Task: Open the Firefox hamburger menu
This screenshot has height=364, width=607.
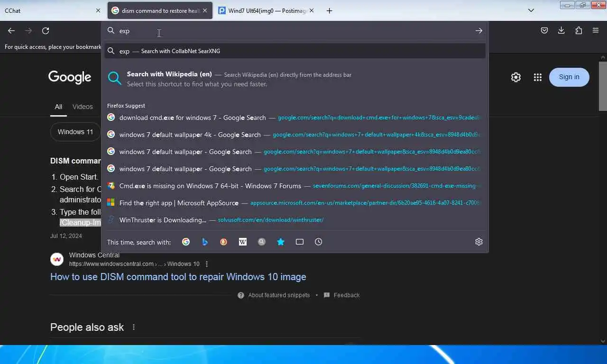Action: 596,31
